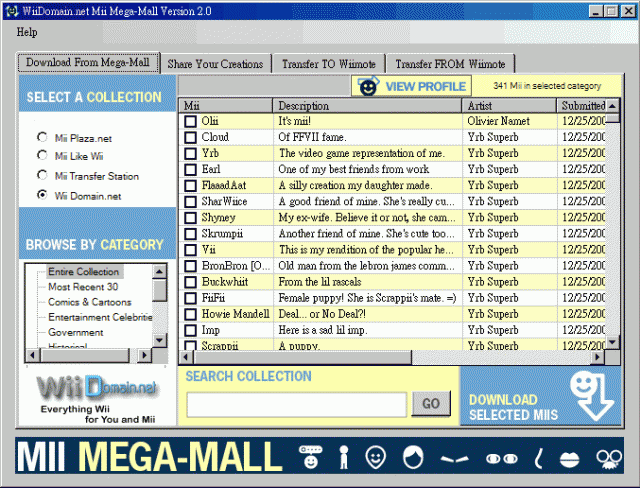This screenshot has height=488, width=640.
Task: Click category tree vertical scrollbar thumb
Action: pos(160,290)
